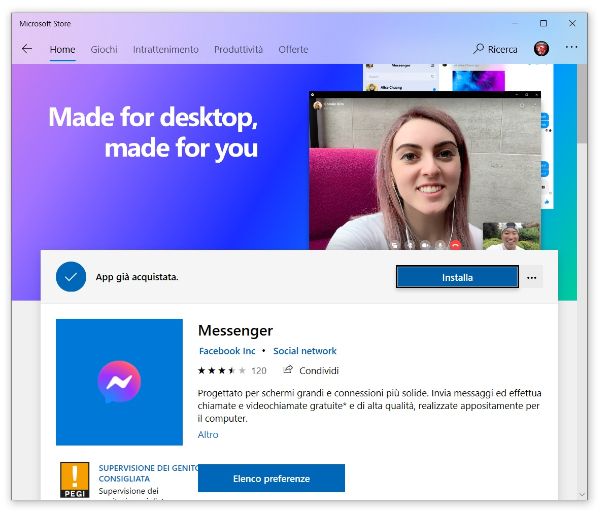Expand description with Altro link
Viewport: 610px width, 518px height.
point(208,435)
